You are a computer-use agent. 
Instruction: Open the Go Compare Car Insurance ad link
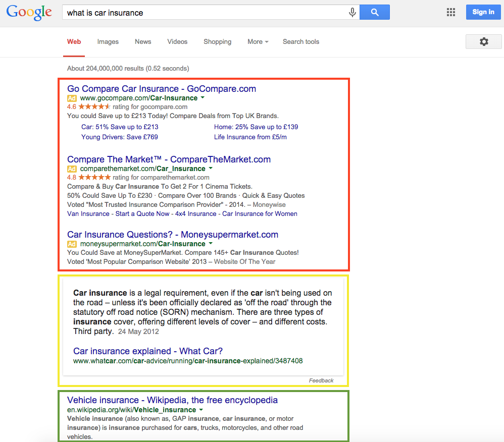[161, 89]
